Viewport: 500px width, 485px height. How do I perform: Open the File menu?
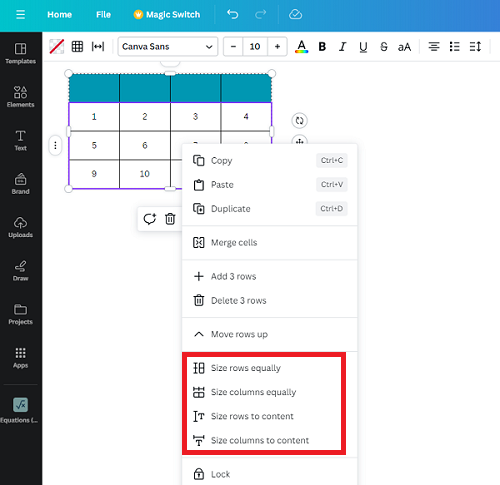coord(103,15)
